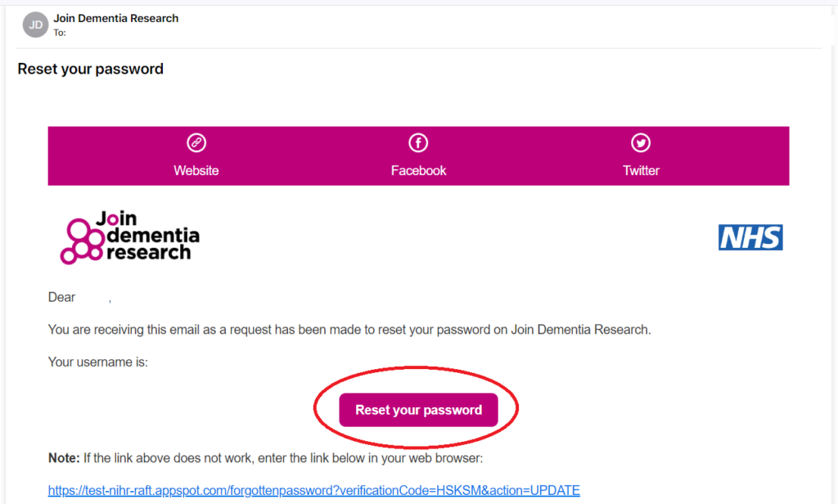This screenshot has height=504, width=838.
Task: Click the Website link icon in banner
Action: (x=196, y=143)
